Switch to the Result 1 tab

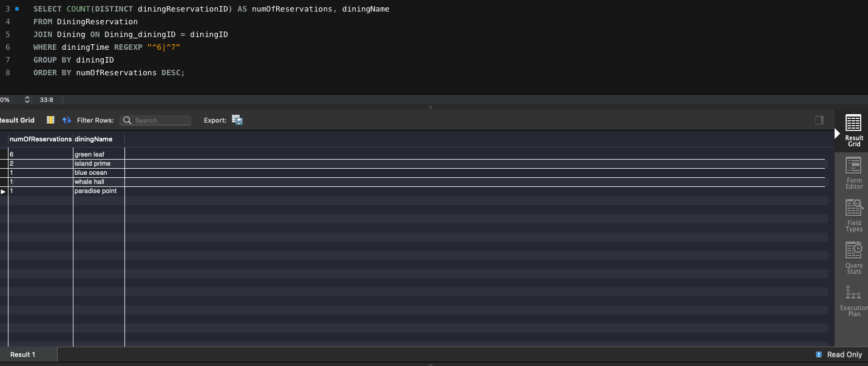23,354
